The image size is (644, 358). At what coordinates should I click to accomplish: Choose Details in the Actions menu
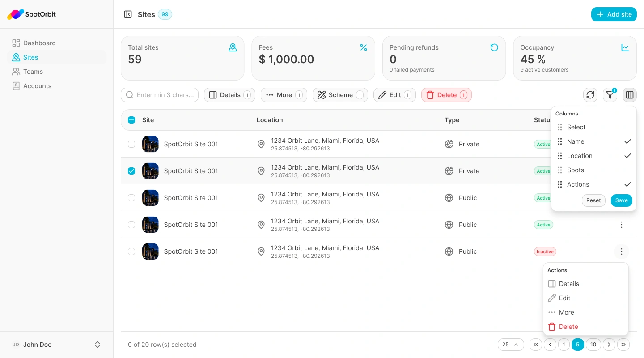pos(586,284)
